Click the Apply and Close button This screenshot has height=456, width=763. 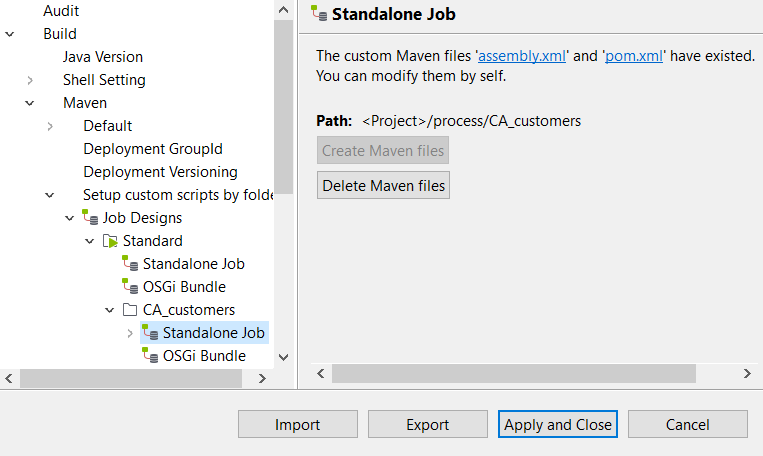(557, 425)
